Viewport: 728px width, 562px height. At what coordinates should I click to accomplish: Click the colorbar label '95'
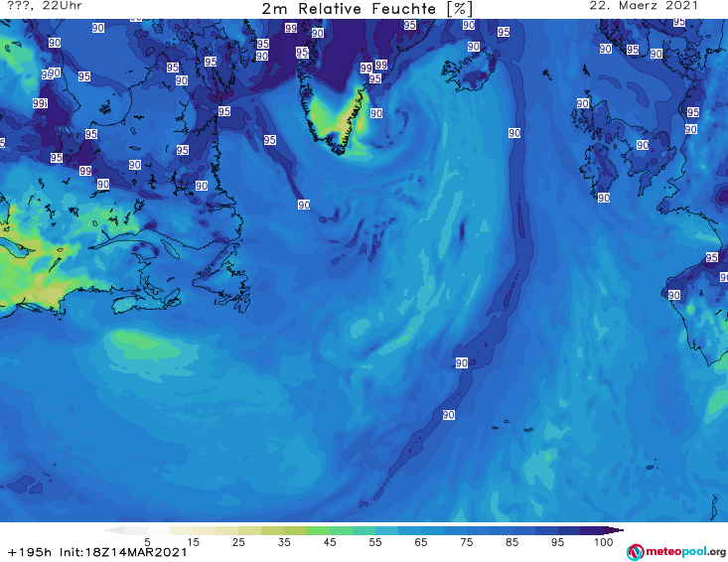(557, 542)
